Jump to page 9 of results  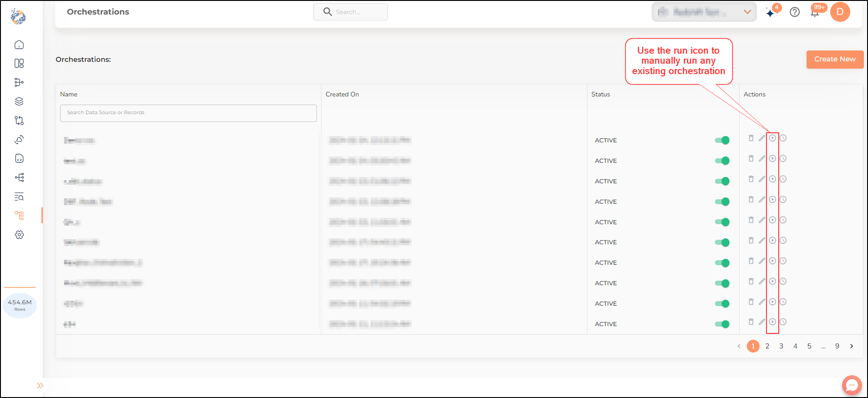837,346
